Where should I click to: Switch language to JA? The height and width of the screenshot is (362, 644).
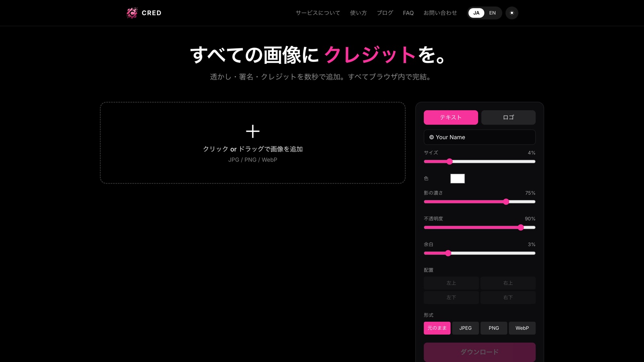click(x=476, y=13)
